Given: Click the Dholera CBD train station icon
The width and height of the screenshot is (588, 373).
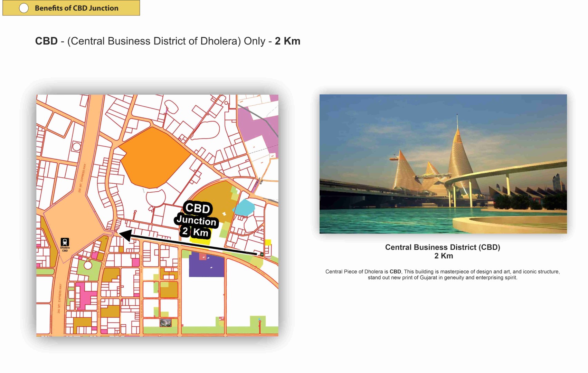Looking at the screenshot, I should pos(65,242).
